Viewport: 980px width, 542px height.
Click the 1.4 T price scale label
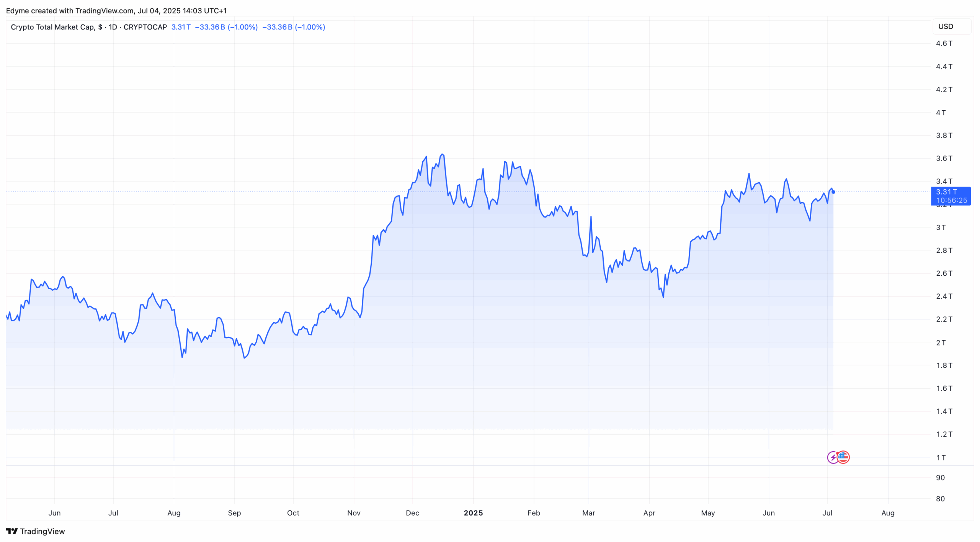pyautogui.click(x=944, y=411)
